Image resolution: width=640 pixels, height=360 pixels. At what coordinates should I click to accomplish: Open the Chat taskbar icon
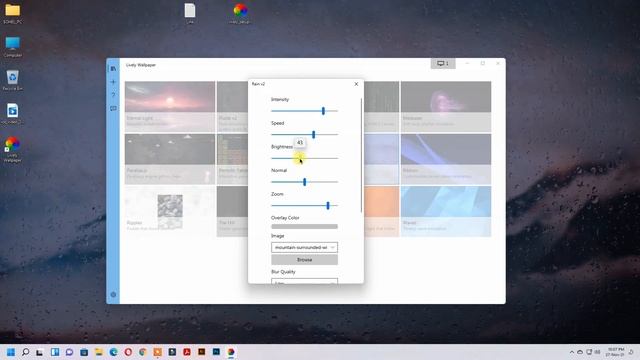(69, 352)
